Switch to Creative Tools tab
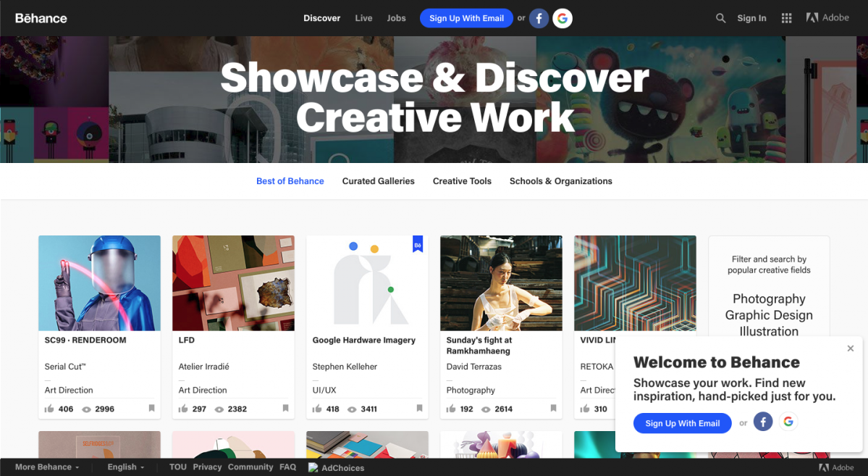The height and width of the screenshot is (476, 868). coord(462,181)
